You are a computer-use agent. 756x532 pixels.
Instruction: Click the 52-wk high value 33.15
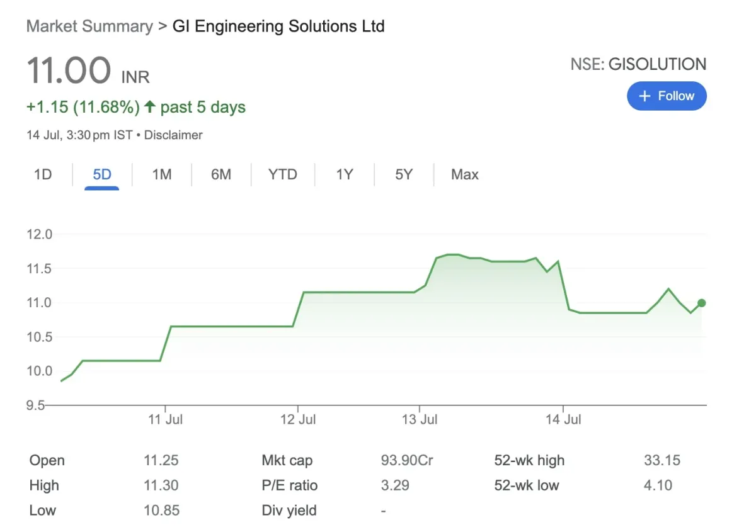pos(662,460)
